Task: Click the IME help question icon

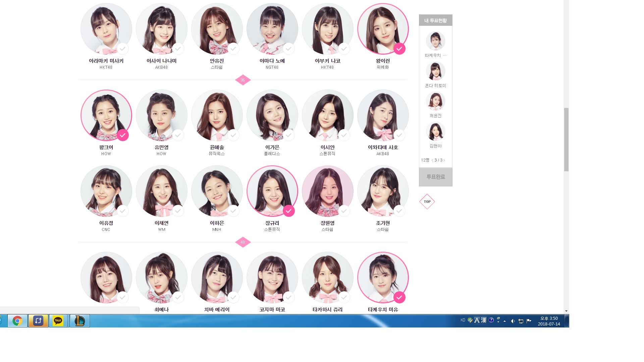Action: pyautogui.click(x=491, y=320)
